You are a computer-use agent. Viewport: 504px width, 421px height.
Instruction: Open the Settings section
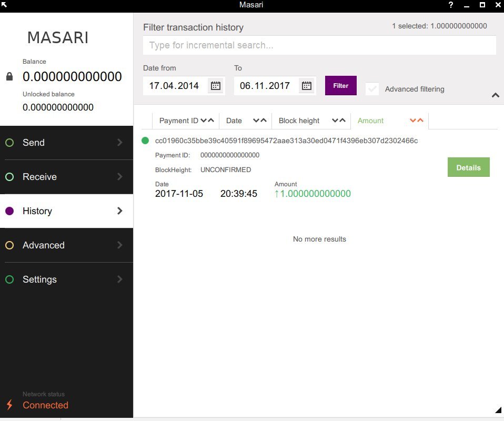(66, 279)
